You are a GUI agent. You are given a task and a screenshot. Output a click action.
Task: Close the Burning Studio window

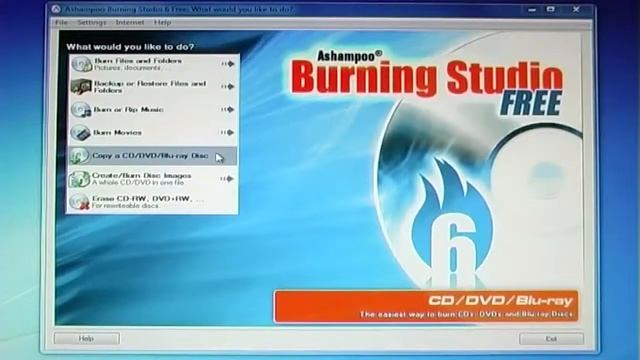pos(576,9)
